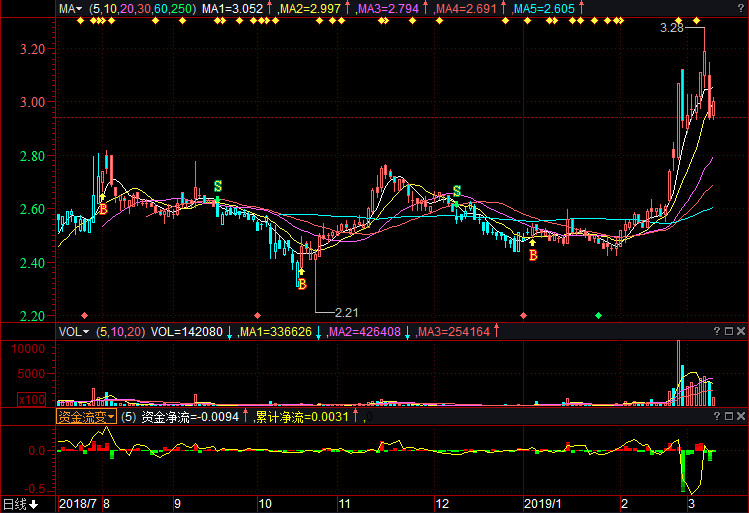Click the help icon in the 资金流变 panel header
This screenshot has width=749, height=513.
coord(717,416)
